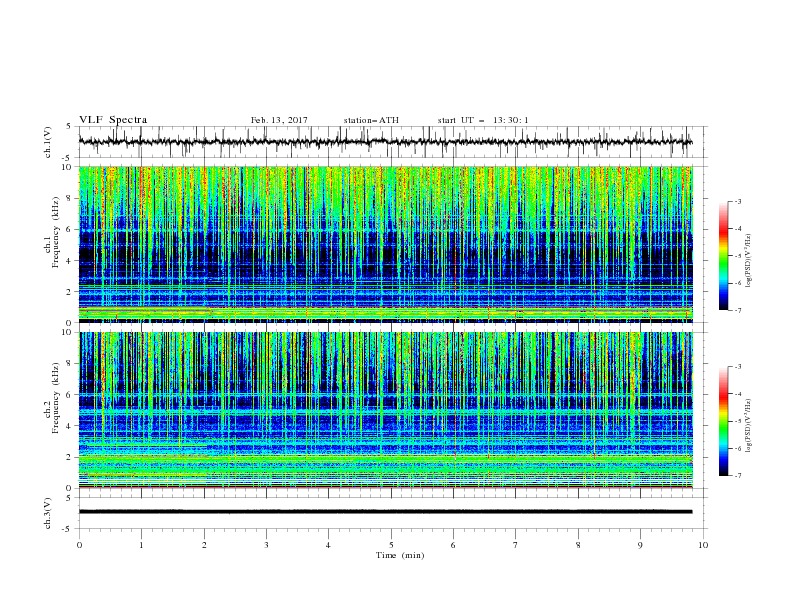This screenshot has width=792, height=612.
Task: Click the "VLF Spectra" plot title
Action: pyautogui.click(x=113, y=120)
